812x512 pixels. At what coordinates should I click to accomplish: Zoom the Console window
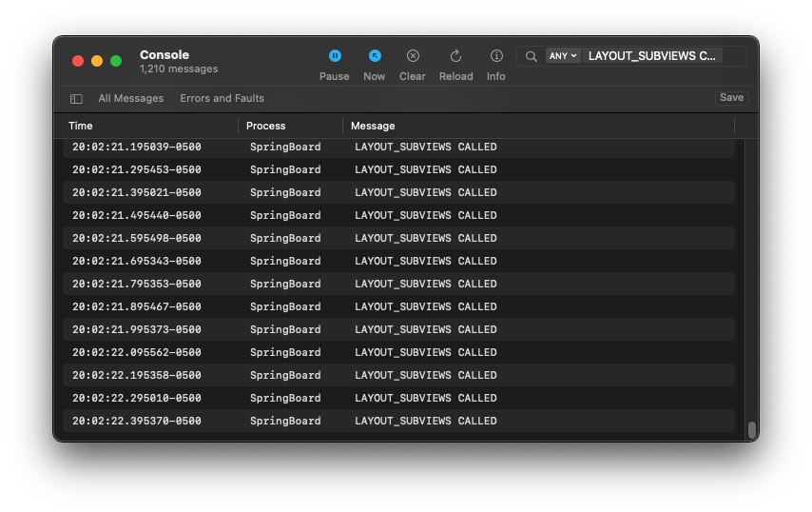(116, 61)
